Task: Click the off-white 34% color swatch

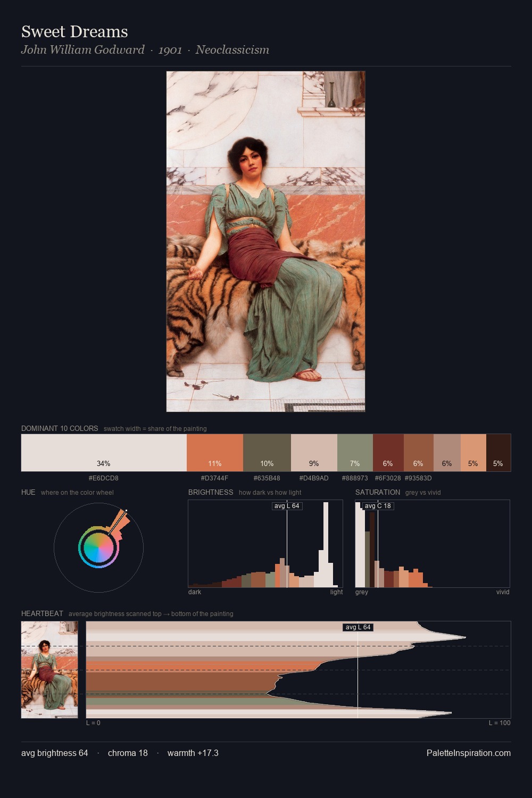Action: coord(104,453)
